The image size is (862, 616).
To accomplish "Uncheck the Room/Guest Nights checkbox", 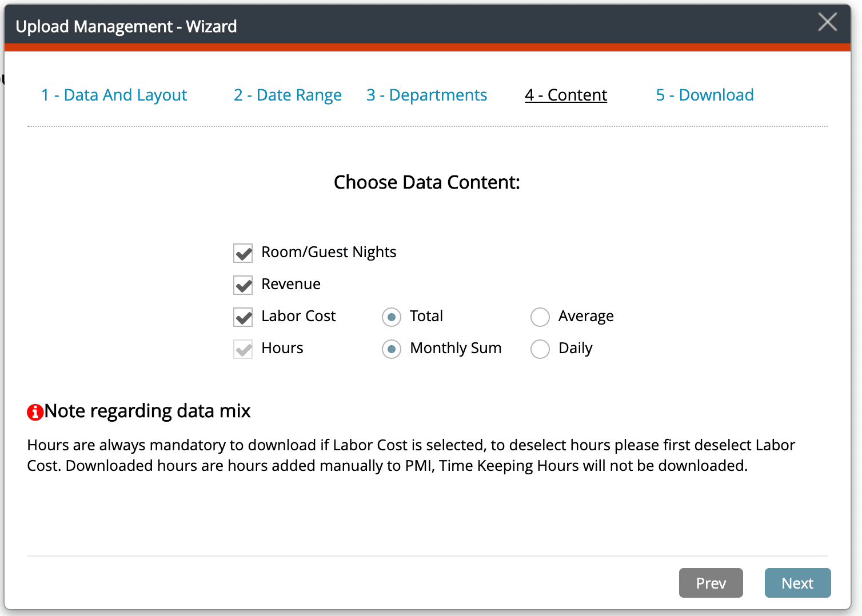I will coord(243,253).
